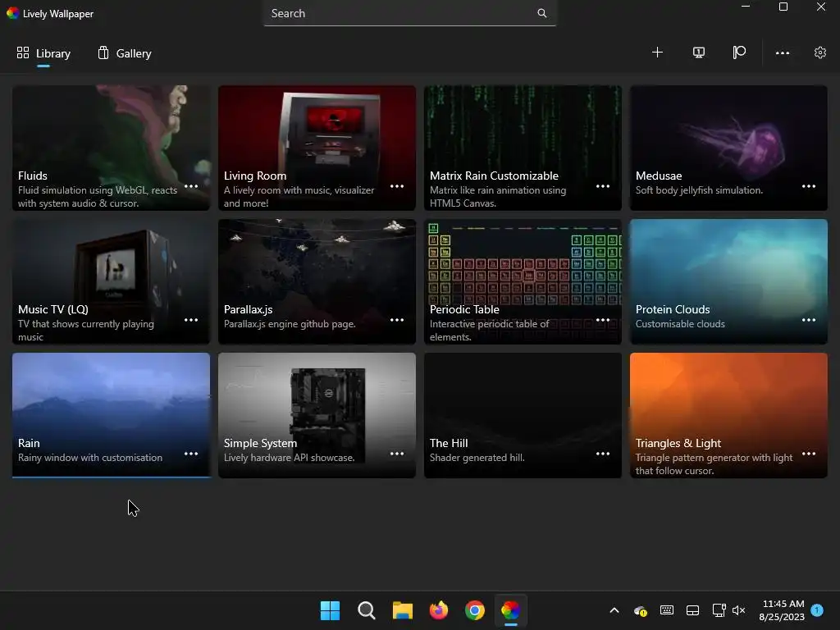Focus the Search input field
Image resolution: width=840 pixels, height=630 pixels.
click(x=410, y=13)
